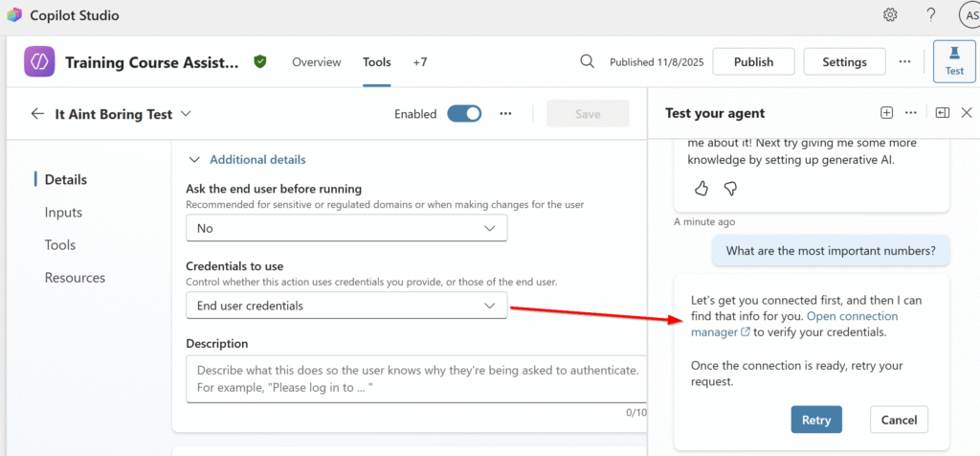The height and width of the screenshot is (456, 980).
Task: Open the Credentials to use dropdown
Action: pyautogui.click(x=345, y=306)
